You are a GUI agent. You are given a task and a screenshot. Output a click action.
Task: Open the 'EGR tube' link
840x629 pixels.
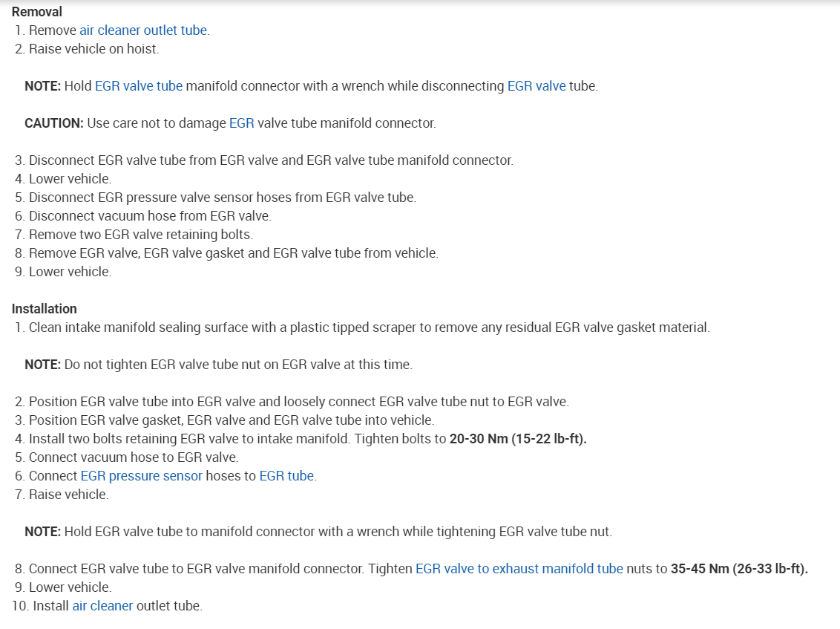[x=286, y=476]
